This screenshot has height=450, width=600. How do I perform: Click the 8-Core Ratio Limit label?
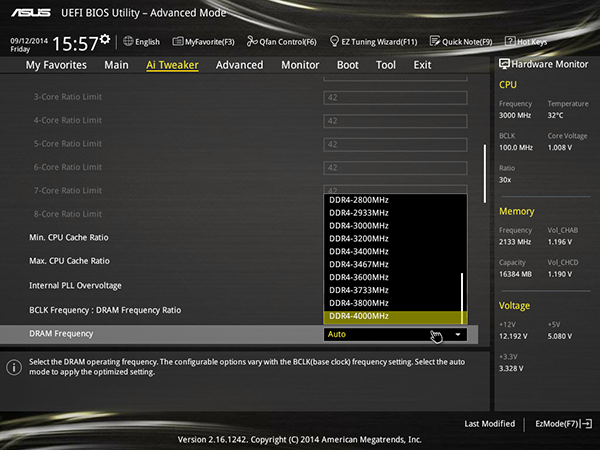68,214
